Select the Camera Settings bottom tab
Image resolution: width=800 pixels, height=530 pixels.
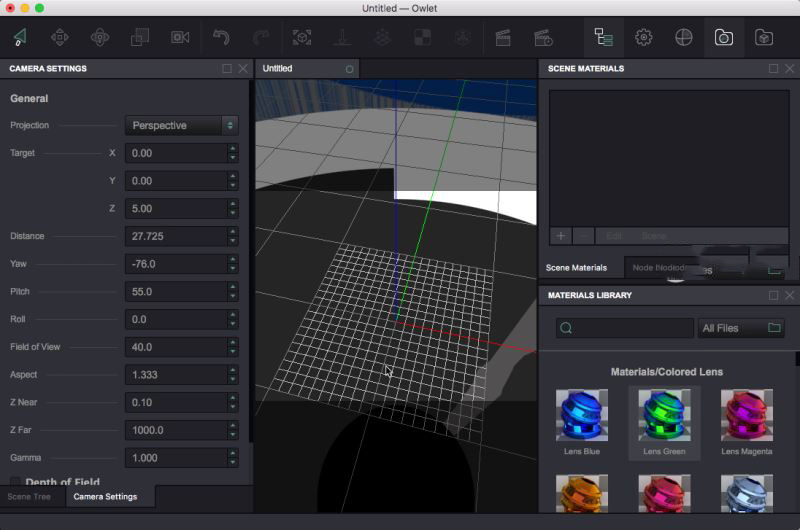click(105, 496)
